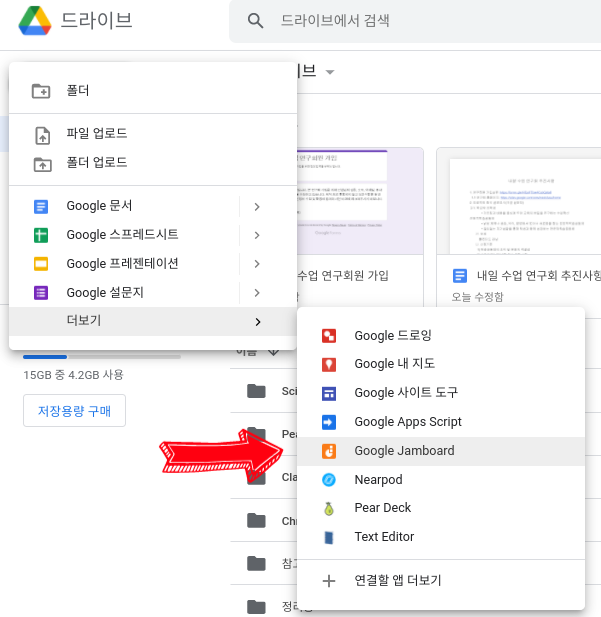Image resolution: width=601 pixels, height=617 pixels.
Task: Click the Google Drive logo
Action: pos(35,20)
